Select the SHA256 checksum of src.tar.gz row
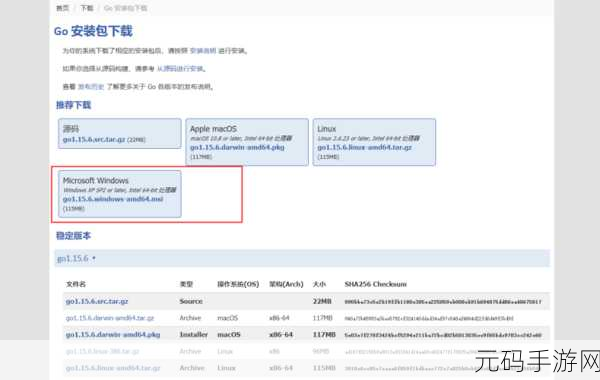 pyautogui.click(x=443, y=302)
